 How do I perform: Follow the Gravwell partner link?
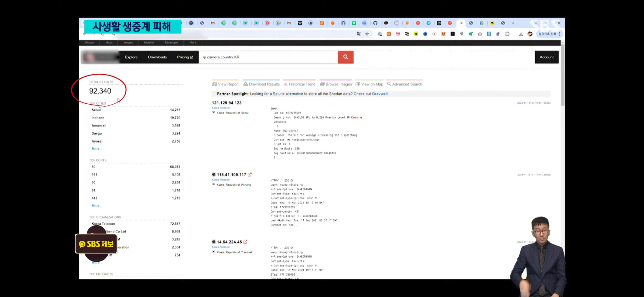tap(380, 94)
